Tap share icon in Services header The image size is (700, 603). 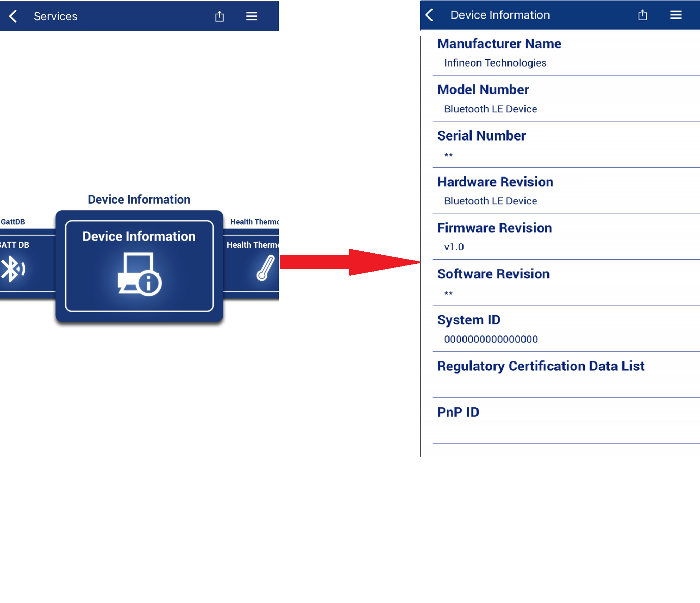(x=220, y=16)
